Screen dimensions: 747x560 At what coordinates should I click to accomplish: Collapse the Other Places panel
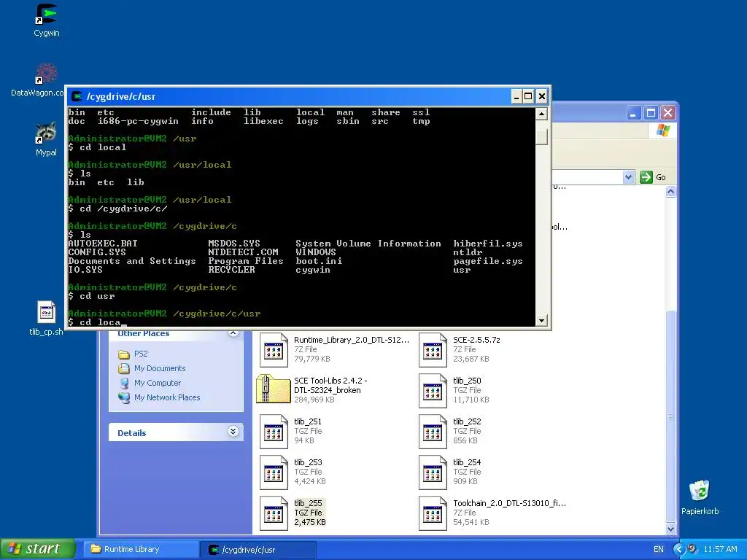click(233, 332)
